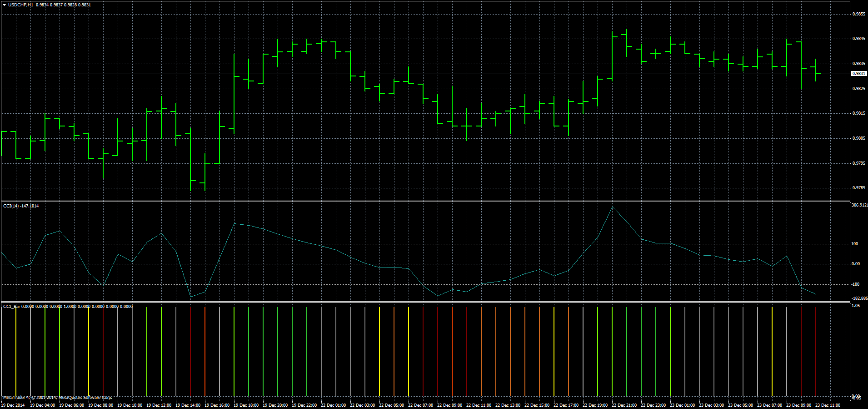Click the 19 Dec 04:00 time label
Viewport: 868px width, 409px height.
pos(42,405)
